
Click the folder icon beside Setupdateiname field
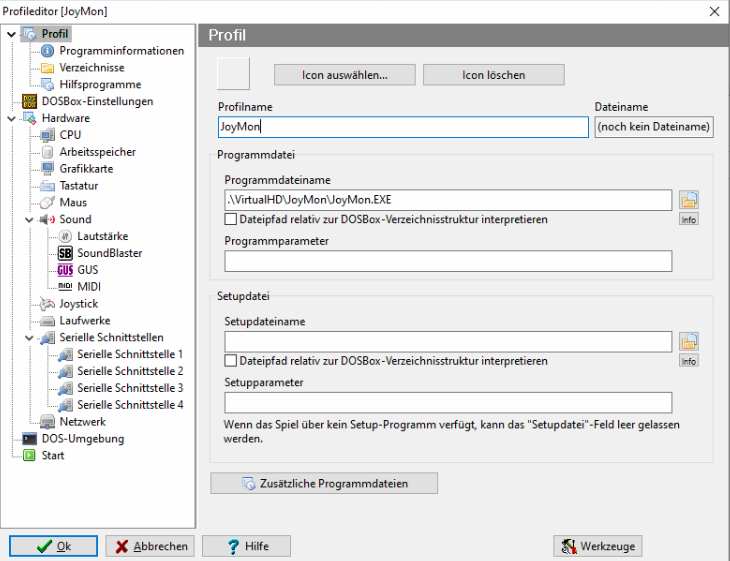pyautogui.click(x=688, y=341)
